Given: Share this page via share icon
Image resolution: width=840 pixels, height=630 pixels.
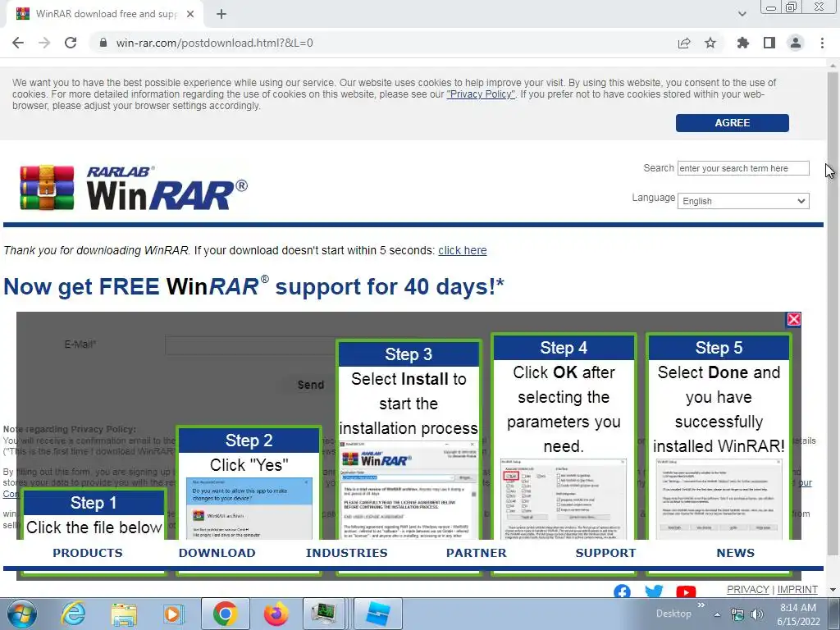Looking at the screenshot, I should [684, 43].
